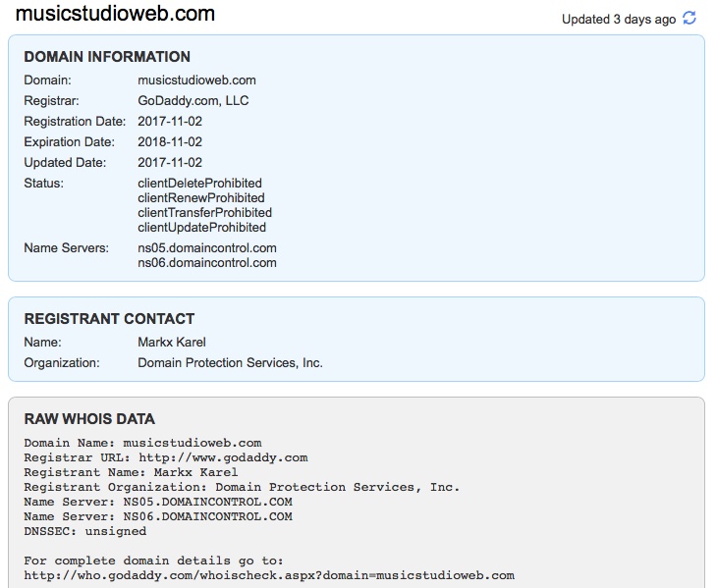Click the refresh icon beside Updated 3 days ago

coord(689,19)
